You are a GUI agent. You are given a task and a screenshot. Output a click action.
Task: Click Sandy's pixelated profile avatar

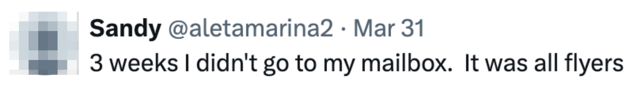pyautogui.click(x=44, y=43)
